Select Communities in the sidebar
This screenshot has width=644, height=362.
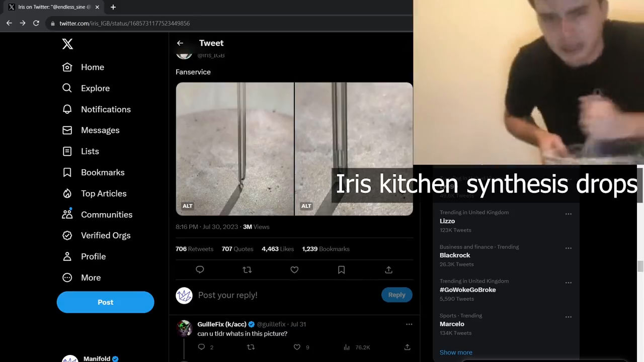coord(97,215)
